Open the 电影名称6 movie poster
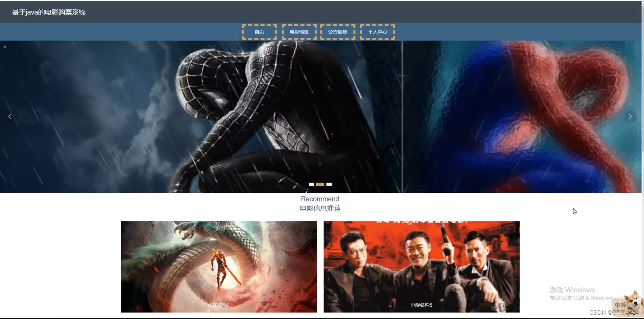Viewport: 644px width, 319px height. point(219,267)
